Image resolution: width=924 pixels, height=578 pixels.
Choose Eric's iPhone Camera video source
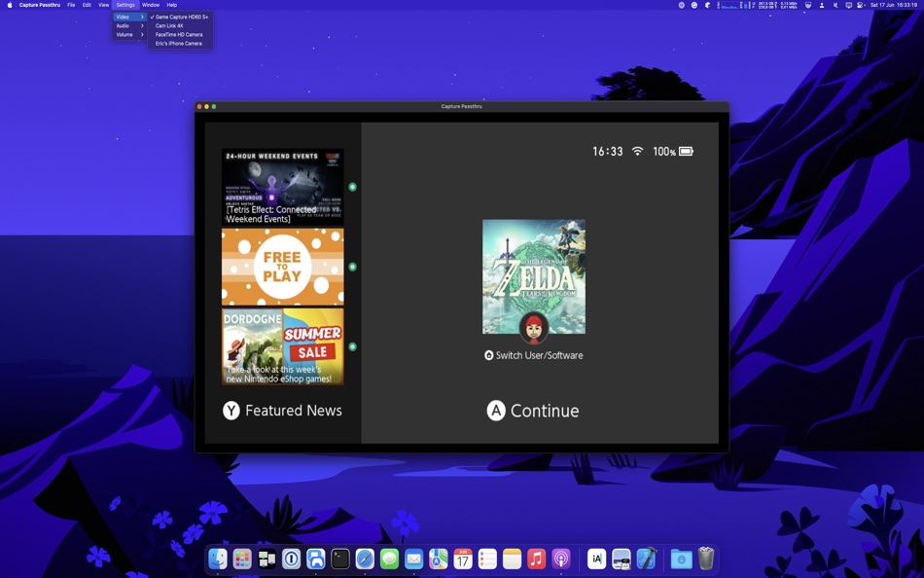point(180,44)
